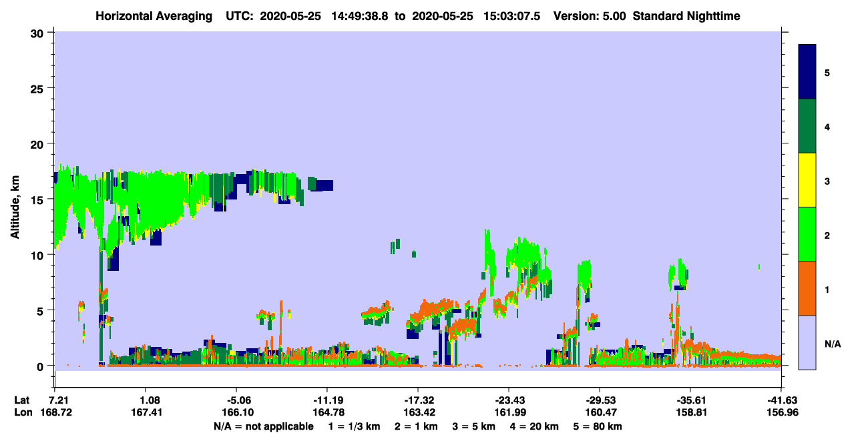This screenshot has height=445, width=868.
Task: Click the orange colorbar segment labeled 1
Action: coord(807,288)
